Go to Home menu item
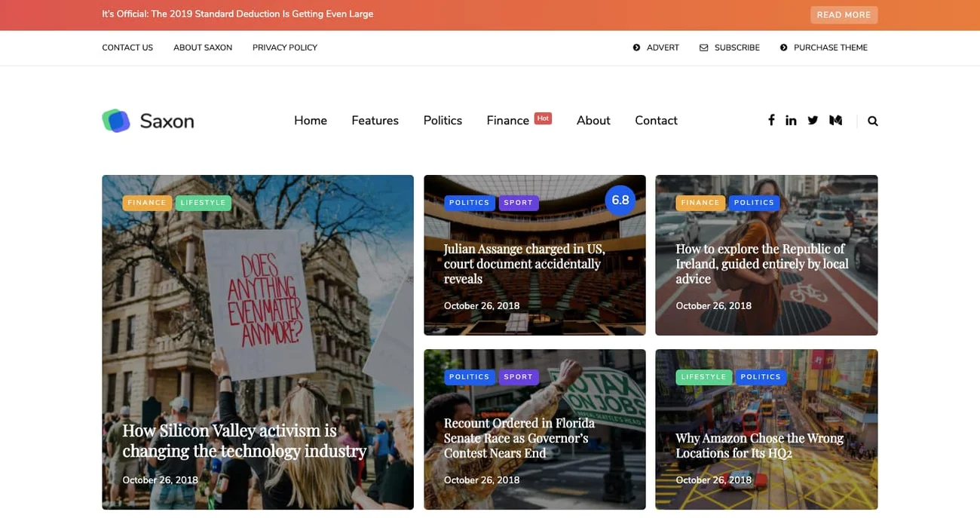This screenshot has width=980, height=518. point(311,121)
